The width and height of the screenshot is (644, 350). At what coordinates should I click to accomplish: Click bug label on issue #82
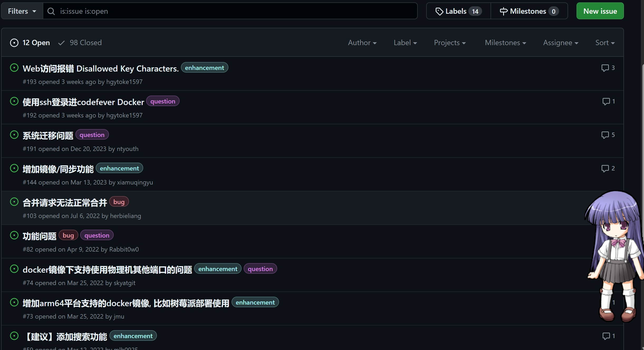[x=68, y=235]
